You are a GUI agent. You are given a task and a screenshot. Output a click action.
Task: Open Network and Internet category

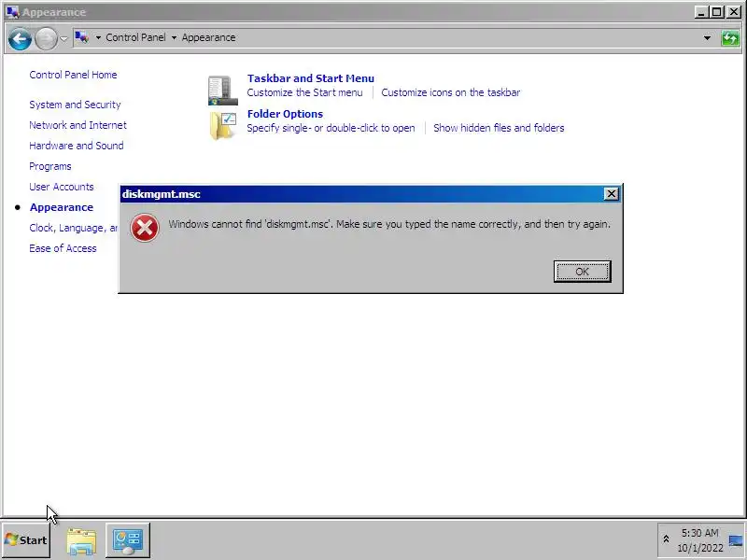coord(78,125)
